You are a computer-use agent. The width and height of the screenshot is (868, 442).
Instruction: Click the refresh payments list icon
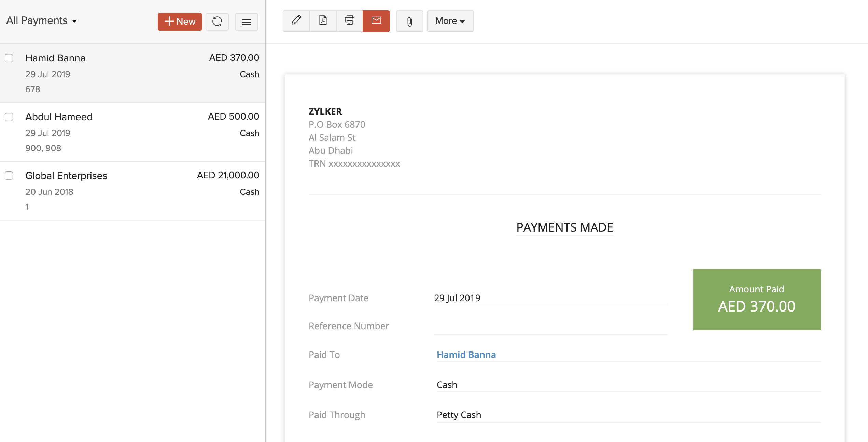click(x=217, y=22)
